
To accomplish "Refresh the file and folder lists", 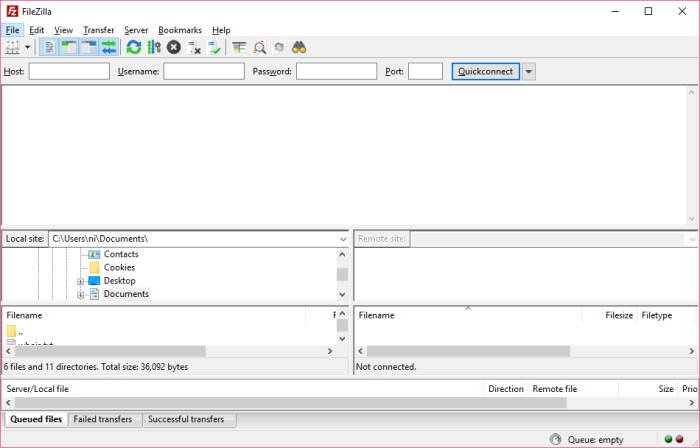I will [133, 47].
